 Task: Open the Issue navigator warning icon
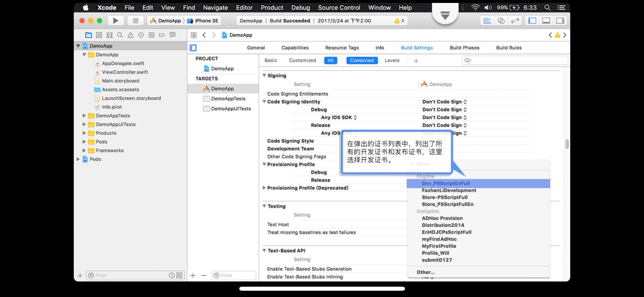click(131, 35)
